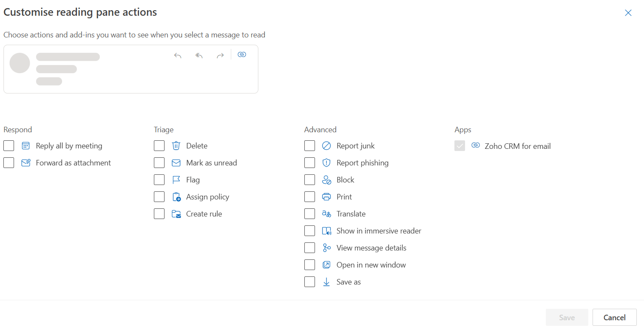The image size is (644, 333).
Task: Click the Delete trash bin icon
Action: pos(176,146)
